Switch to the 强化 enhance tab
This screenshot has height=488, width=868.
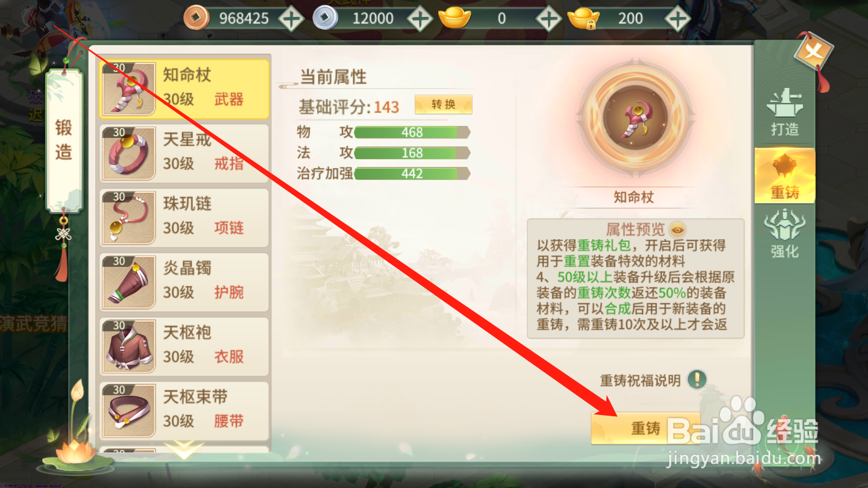click(784, 234)
